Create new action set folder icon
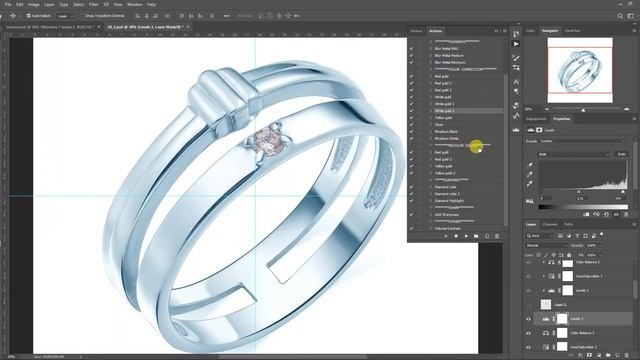Viewport: 640px width, 360px height. click(476, 236)
